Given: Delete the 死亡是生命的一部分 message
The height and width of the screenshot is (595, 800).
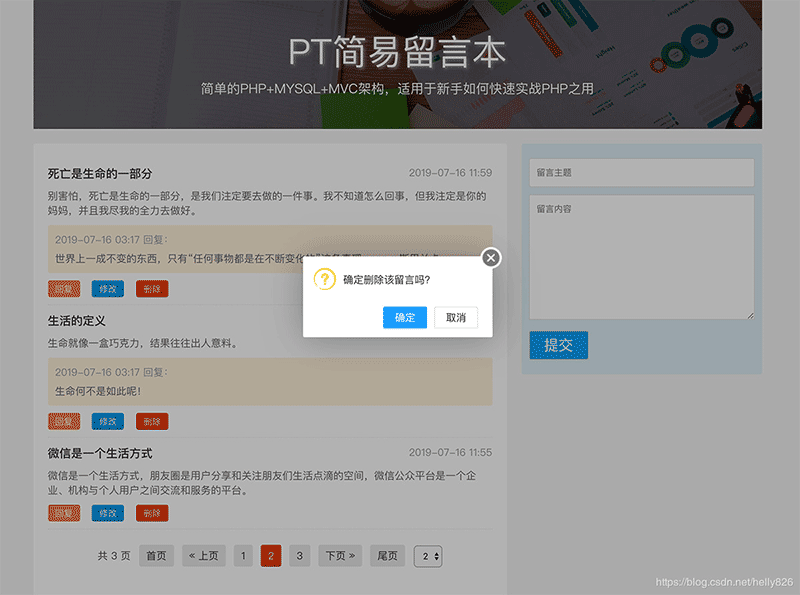Looking at the screenshot, I should (x=152, y=289).
